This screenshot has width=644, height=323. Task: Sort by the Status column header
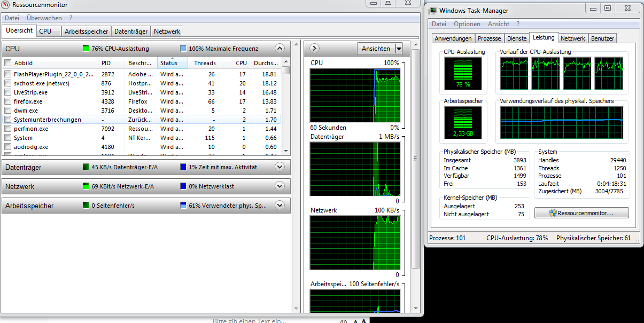pyautogui.click(x=172, y=63)
